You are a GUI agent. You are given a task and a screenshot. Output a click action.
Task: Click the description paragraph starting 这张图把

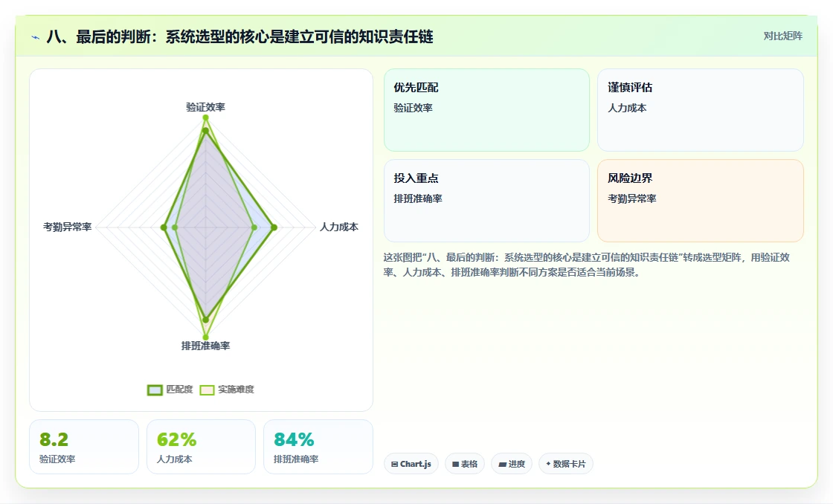587,265
